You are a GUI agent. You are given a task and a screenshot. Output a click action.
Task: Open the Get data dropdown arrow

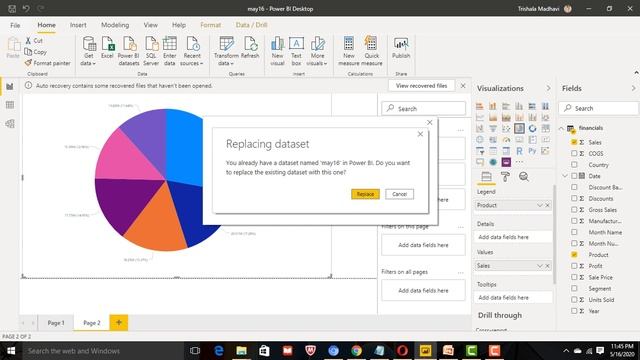click(x=94, y=64)
